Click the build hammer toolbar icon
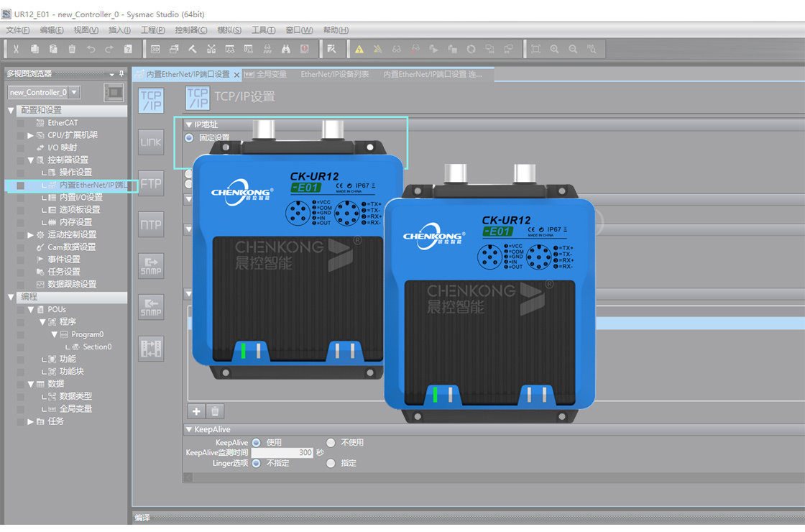Viewport: 805px width, 532px height. point(193,50)
